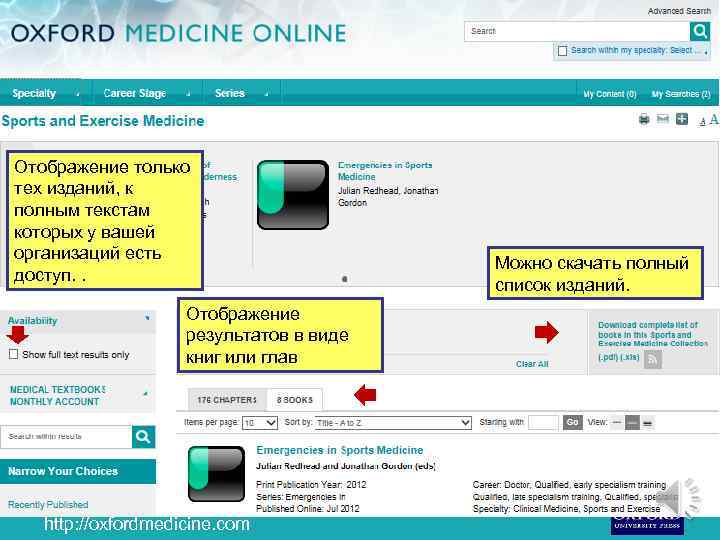Click the magnifier search button in header
Screen dimensions: 720x540
700,31
